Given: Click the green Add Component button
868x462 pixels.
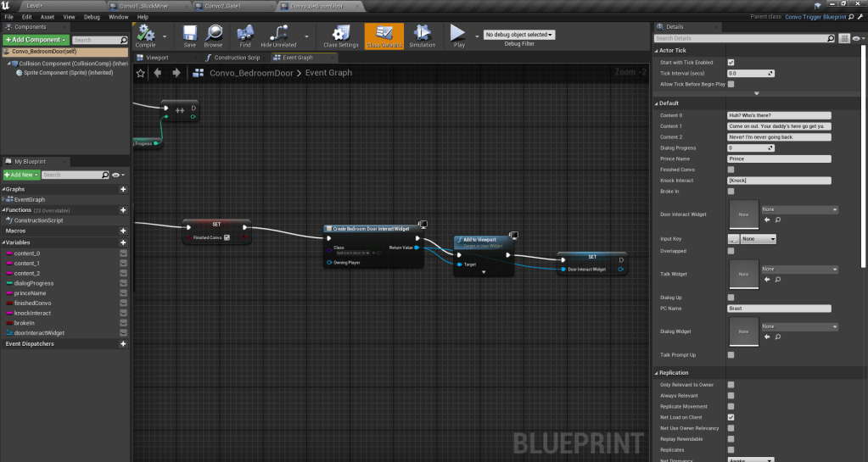Looking at the screenshot, I should 36,40.
